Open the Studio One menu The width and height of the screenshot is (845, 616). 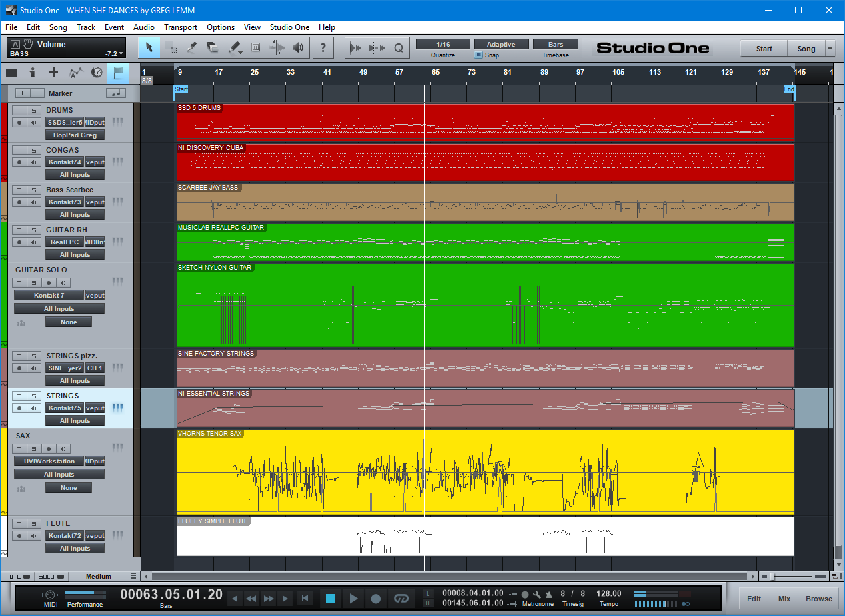(289, 27)
